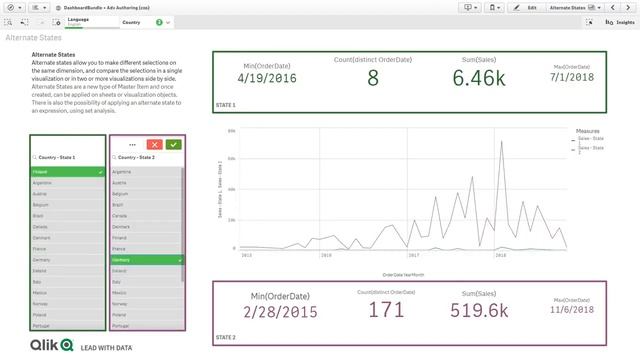Go to the next sheet
The width and height of the screenshot is (640, 360).
point(628,7)
